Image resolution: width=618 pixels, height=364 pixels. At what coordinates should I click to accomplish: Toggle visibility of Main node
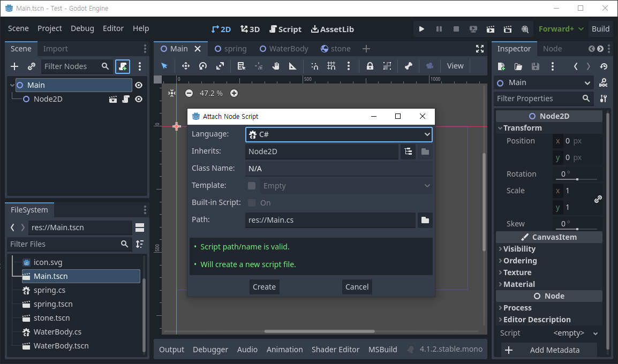(x=139, y=85)
